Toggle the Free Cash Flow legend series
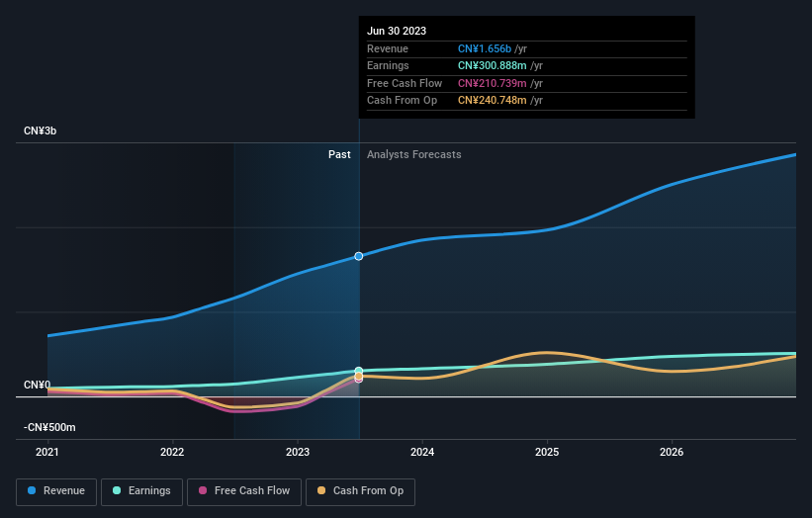Viewport: 812px width, 518px height. coord(244,491)
